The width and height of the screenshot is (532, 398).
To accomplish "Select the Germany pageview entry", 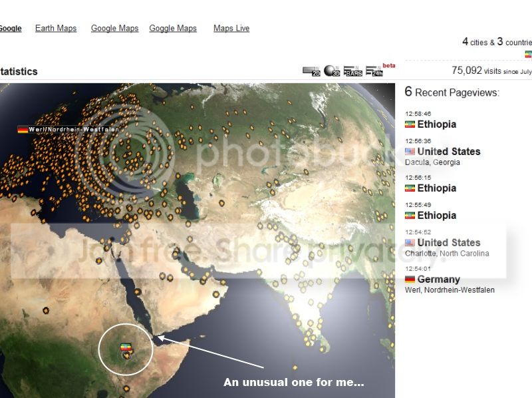I will (439, 279).
